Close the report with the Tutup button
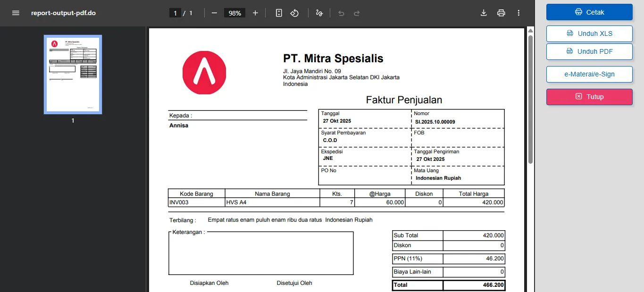The height and width of the screenshot is (292, 644). tap(589, 97)
